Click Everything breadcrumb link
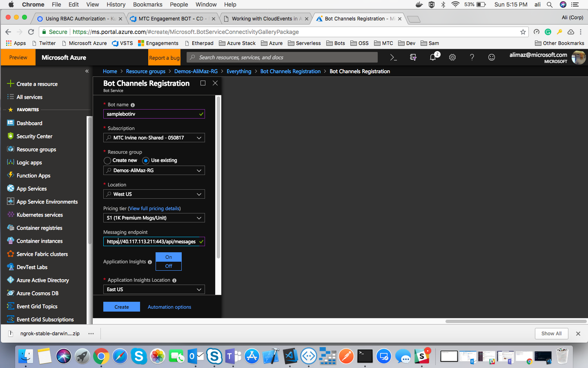Image resolution: width=588 pixels, height=368 pixels. click(x=239, y=72)
